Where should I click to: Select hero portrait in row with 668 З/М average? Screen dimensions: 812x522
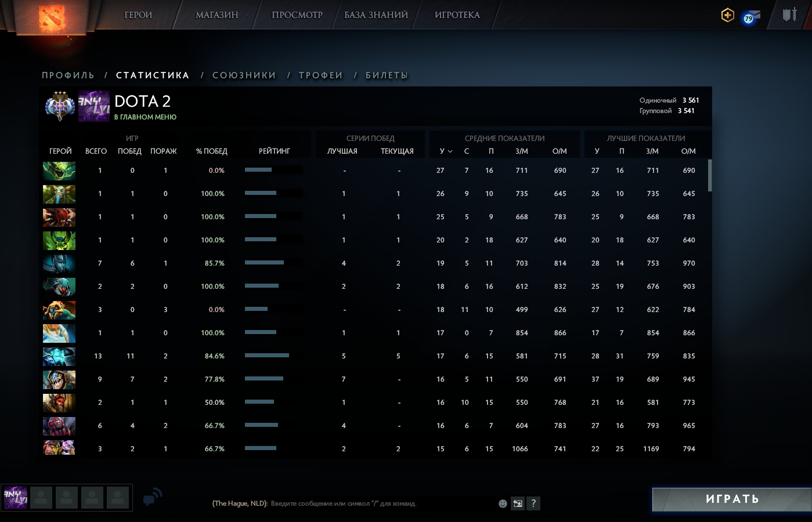[x=59, y=217]
